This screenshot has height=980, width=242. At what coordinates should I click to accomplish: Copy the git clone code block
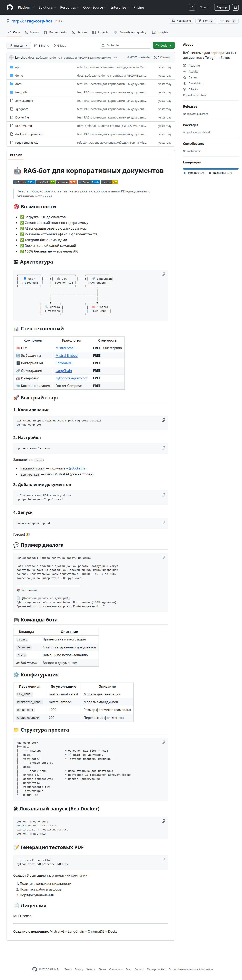click(x=163, y=420)
